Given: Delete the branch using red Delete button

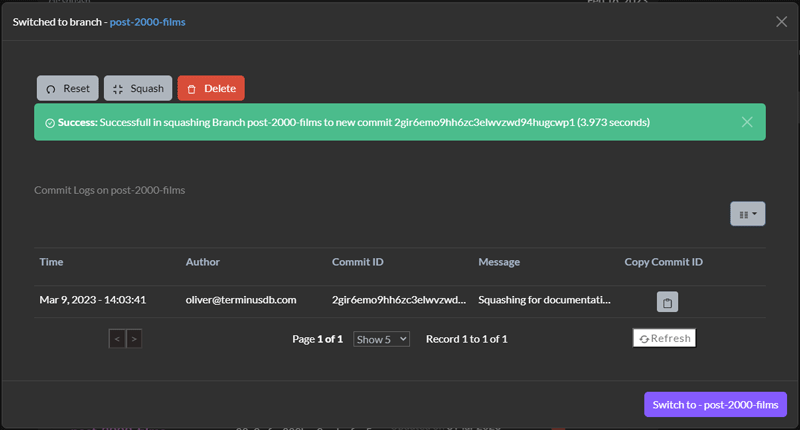Looking at the screenshot, I should pos(211,88).
